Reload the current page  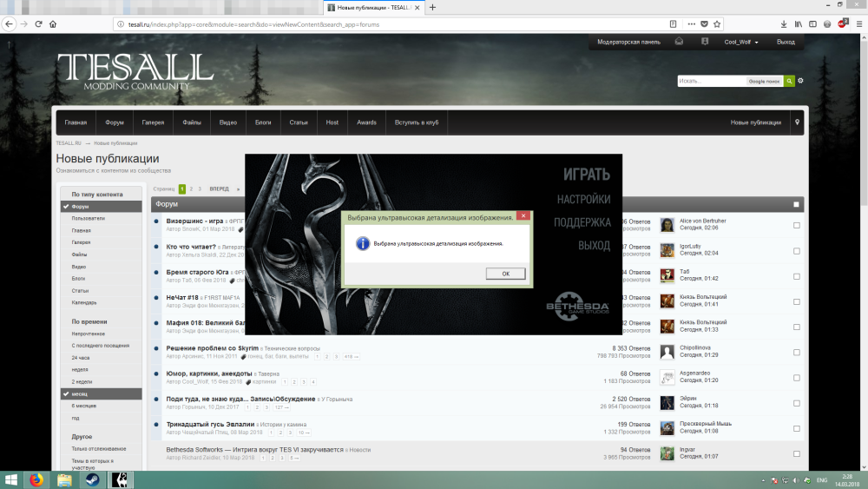(38, 23)
